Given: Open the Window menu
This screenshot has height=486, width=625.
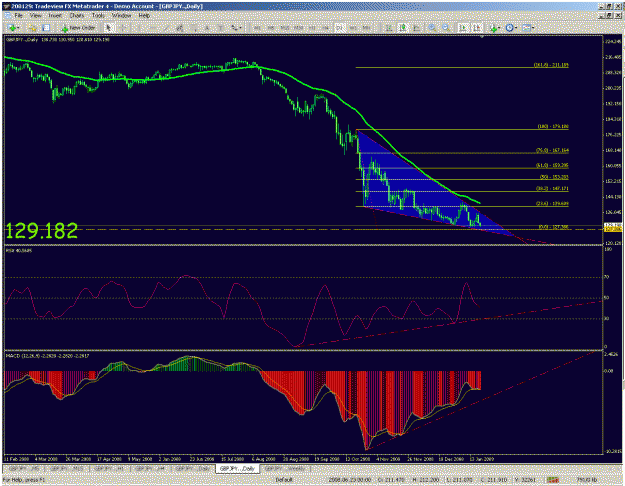Looking at the screenshot, I should click(121, 16).
